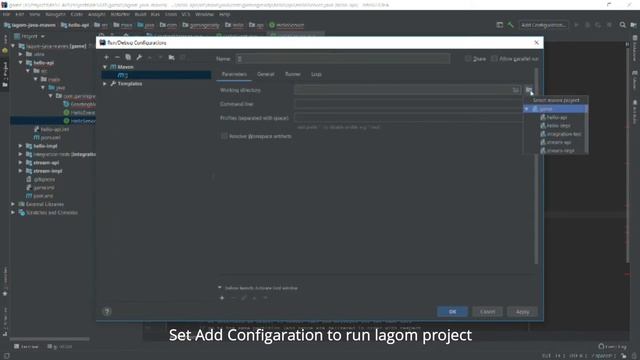The image size is (640, 360).
Task: Click the move-into-folder icon in the dialog toolbar
Action: 171,58
